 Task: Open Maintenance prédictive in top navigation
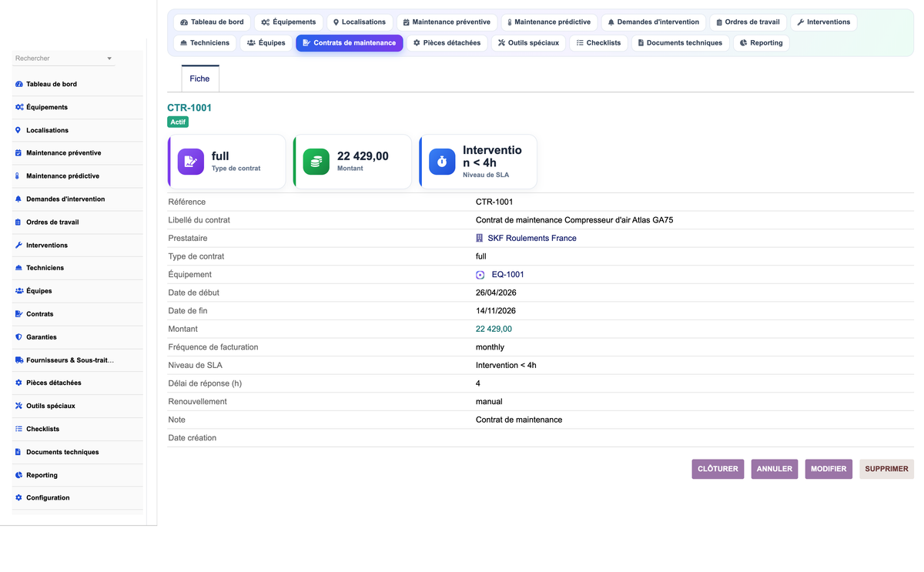click(549, 22)
